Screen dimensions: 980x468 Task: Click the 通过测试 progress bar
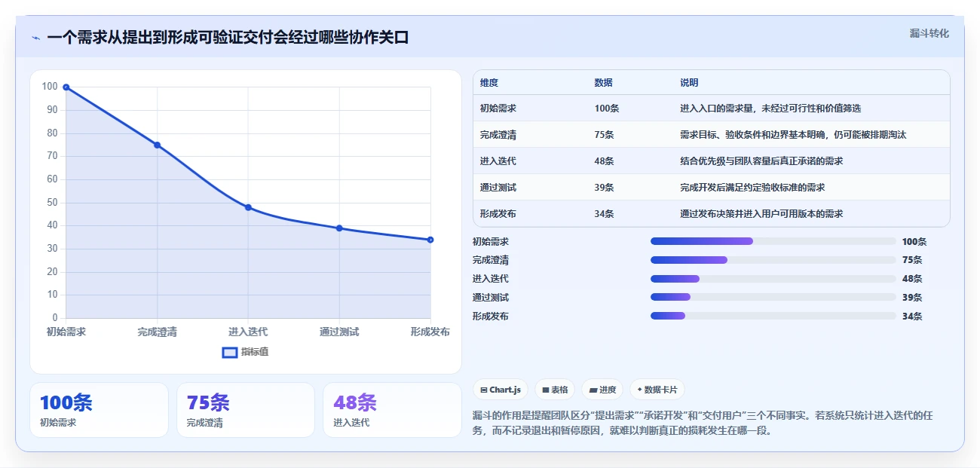(x=773, y=297)
